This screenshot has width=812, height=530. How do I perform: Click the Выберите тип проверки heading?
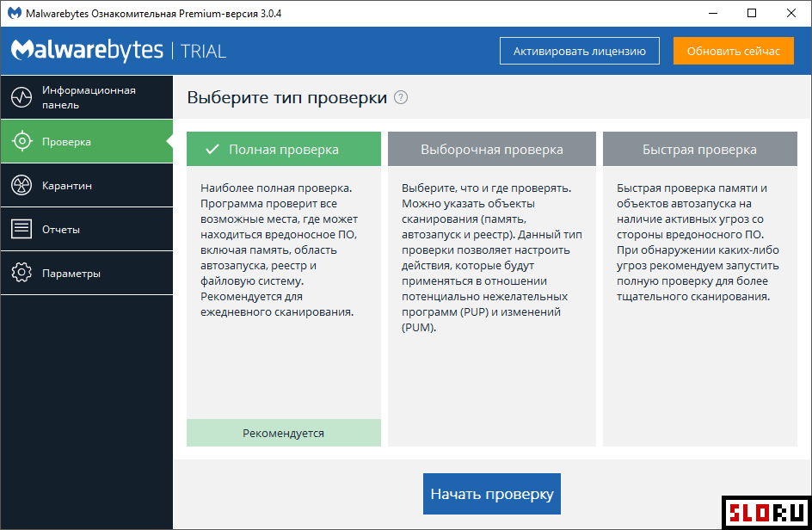[x=287, y=97]
